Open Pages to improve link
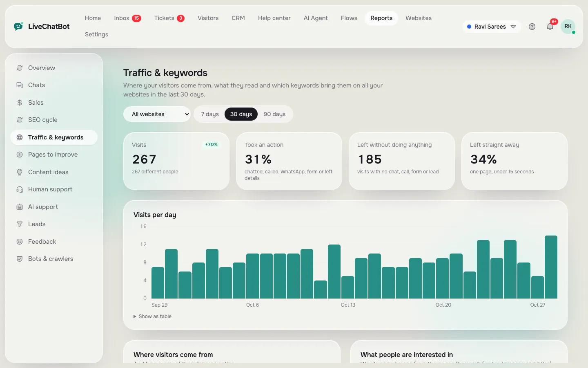The image size is (588, 368). pos(54,155)
